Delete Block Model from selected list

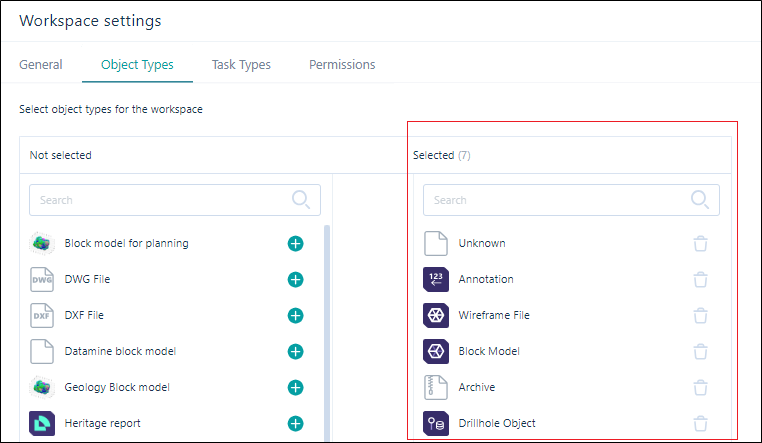pos(700,351)
